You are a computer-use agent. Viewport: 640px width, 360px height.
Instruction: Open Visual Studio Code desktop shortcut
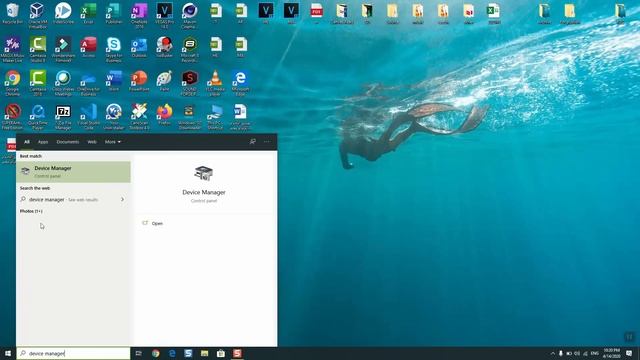[88, 117]
